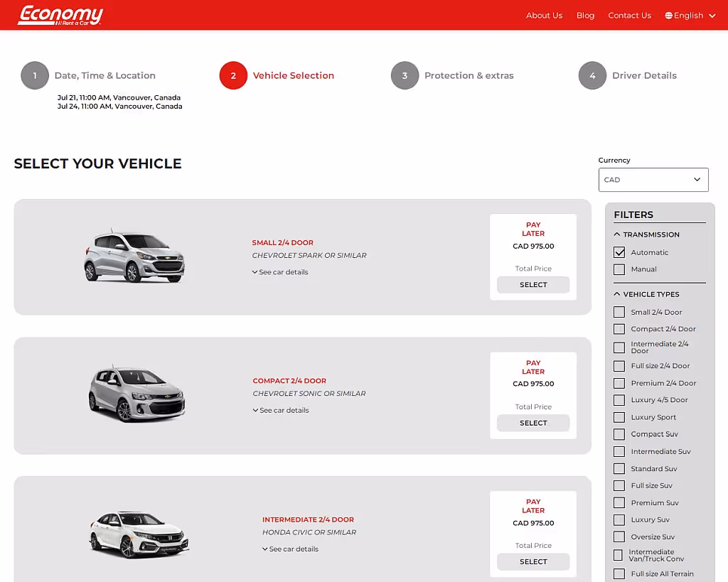Click the Honda Civic car image

click(x=139, y=534)
